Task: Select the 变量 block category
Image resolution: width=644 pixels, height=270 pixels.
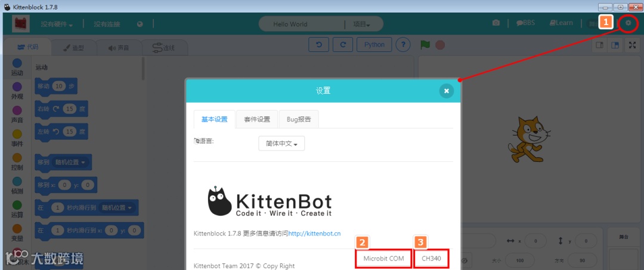Action: (x=17, y=234)
